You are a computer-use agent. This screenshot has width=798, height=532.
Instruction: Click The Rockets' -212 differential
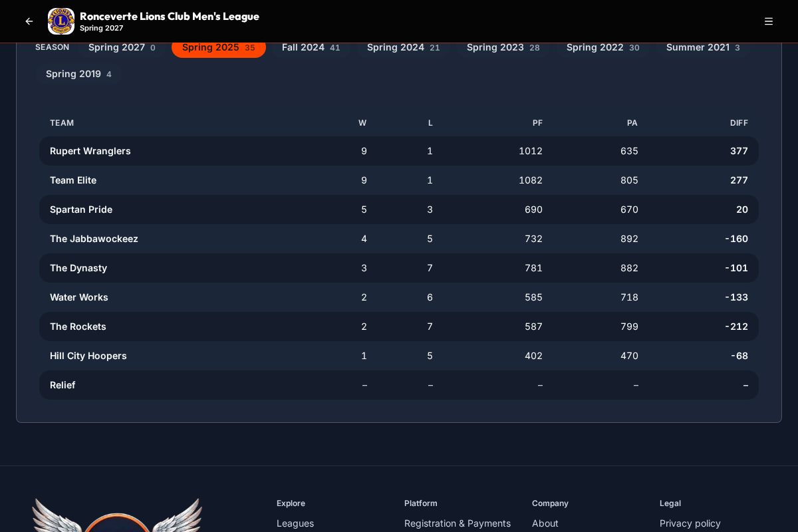pos(736,327)
